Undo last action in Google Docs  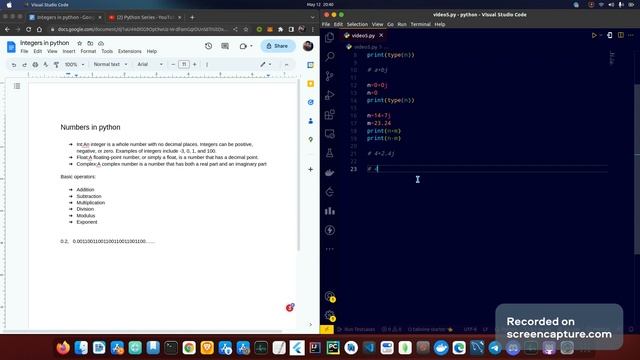tap(14, 64)
